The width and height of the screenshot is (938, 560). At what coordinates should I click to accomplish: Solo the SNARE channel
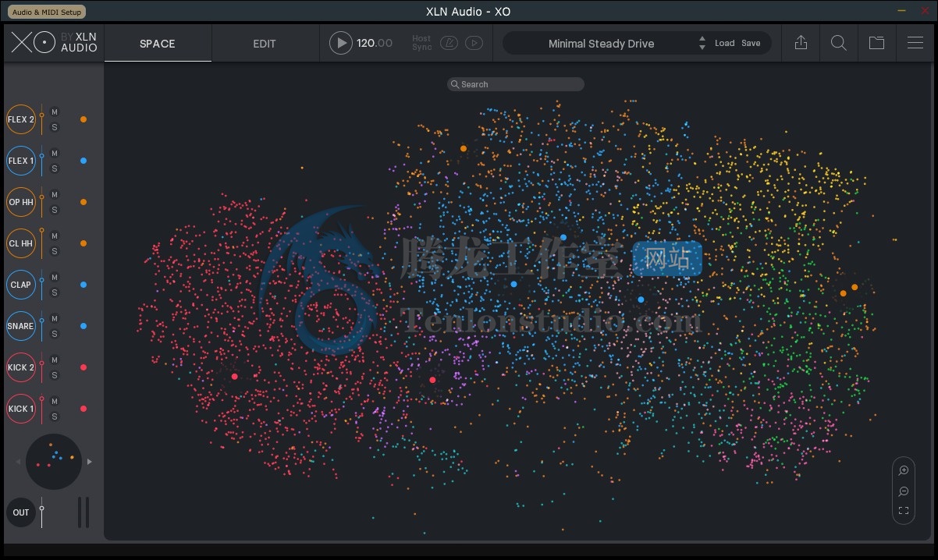(x=55, y=334)
